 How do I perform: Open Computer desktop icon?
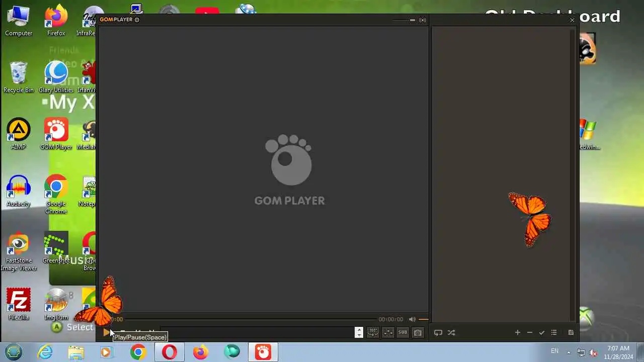click(x=19, y=21)
